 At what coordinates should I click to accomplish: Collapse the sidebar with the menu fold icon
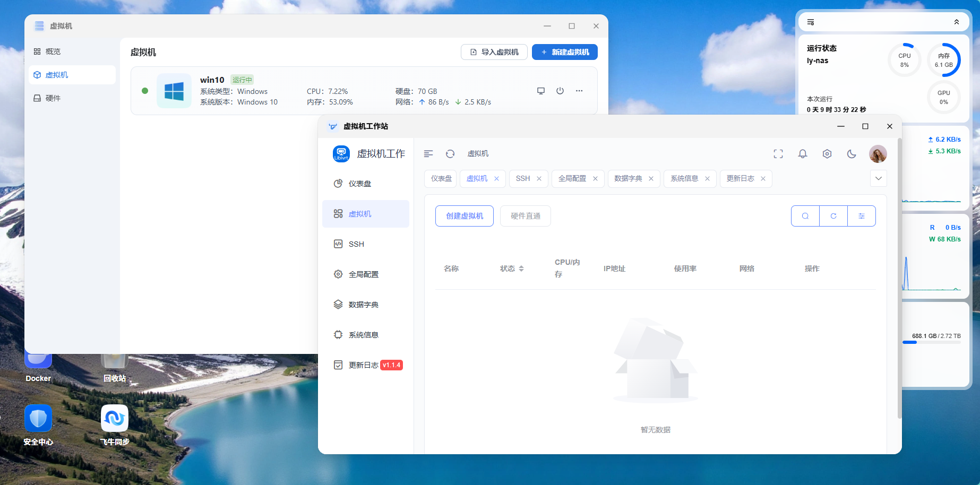(x=428, y=154)
